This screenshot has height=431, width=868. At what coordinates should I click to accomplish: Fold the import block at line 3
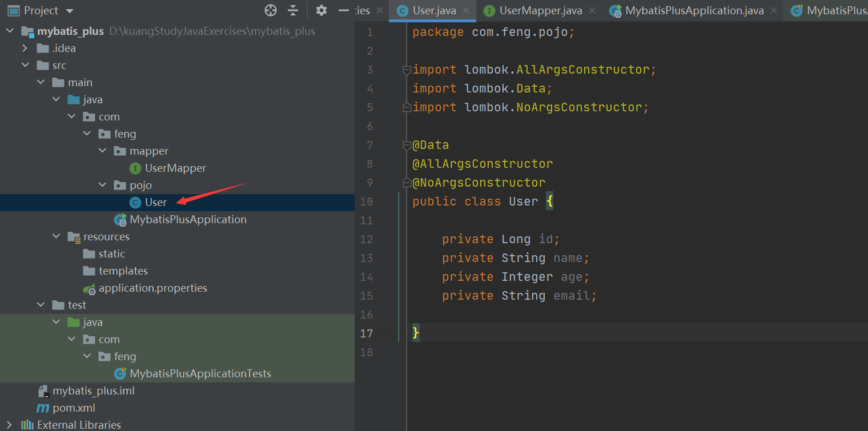pyautogui.click(x=407, y=70)
